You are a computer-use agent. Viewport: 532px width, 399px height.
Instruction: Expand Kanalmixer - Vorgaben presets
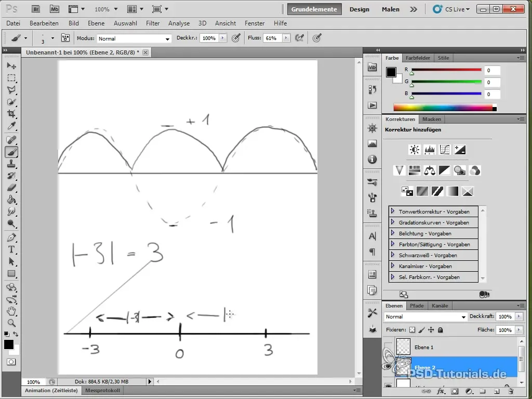[x=393, y=265]
